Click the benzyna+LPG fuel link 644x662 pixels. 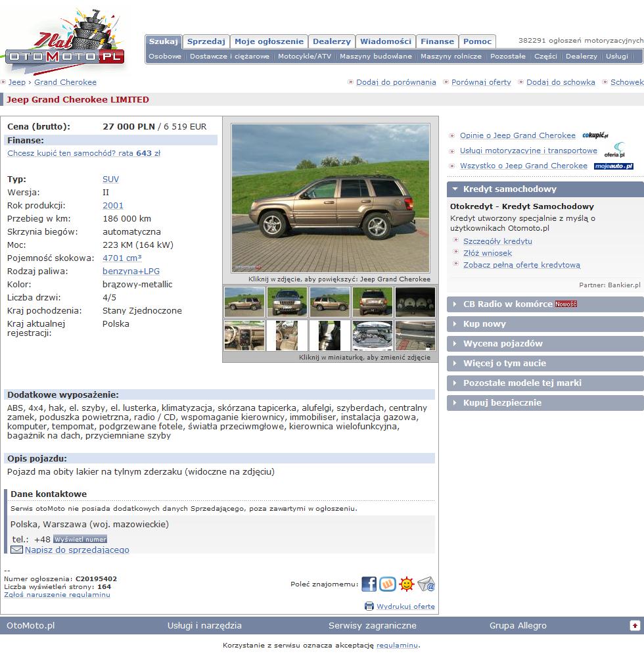click(x=131, y=271)
